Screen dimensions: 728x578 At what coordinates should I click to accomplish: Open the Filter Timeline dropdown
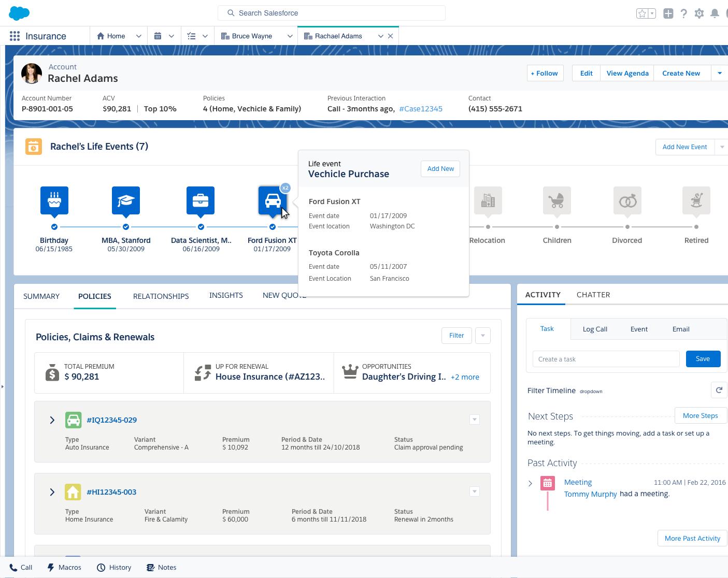click(x=591, y=392)
